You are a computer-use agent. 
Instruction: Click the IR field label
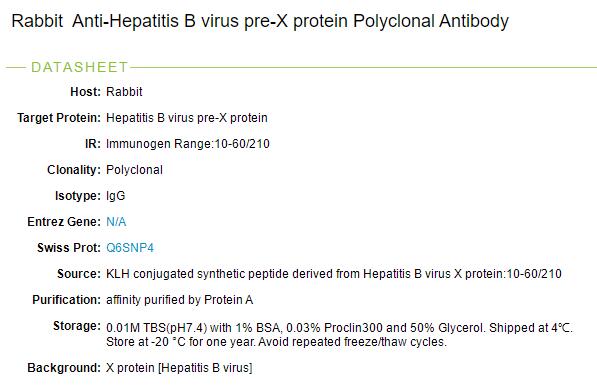point(93,144)
